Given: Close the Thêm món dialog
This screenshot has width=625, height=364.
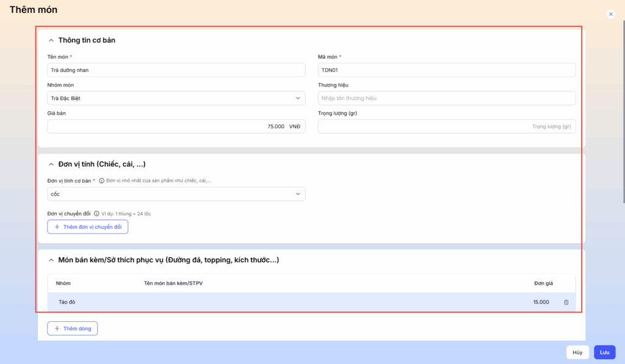Looking at the screenshot, I should pyautogui.click(x=610, y=13).
